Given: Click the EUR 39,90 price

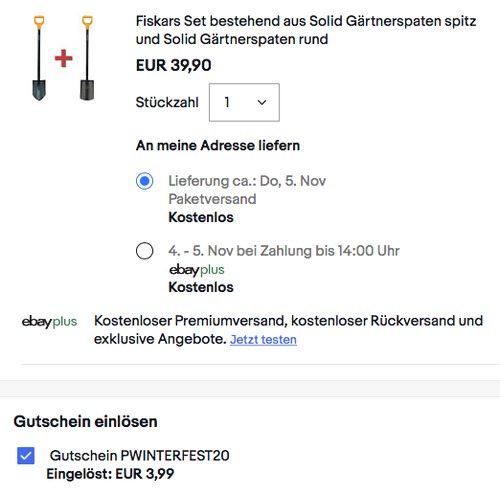Looking at the screenshot, I should tap(173, 65).
